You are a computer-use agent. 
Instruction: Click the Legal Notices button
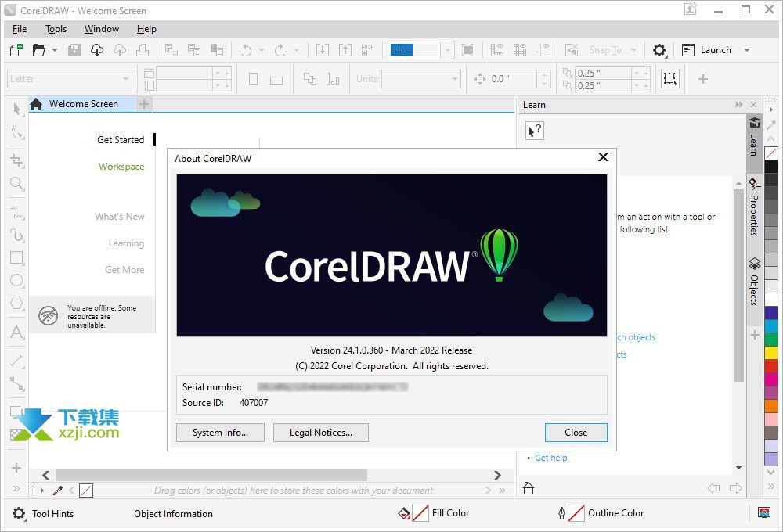click(x=321, y=433)
